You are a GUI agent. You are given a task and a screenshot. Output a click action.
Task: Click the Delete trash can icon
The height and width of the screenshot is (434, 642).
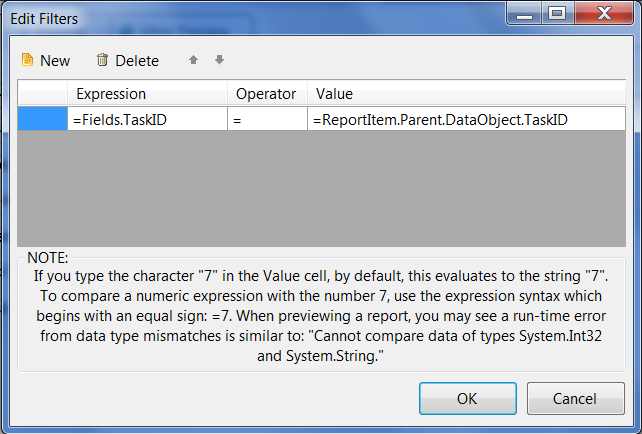coord(102,60)
